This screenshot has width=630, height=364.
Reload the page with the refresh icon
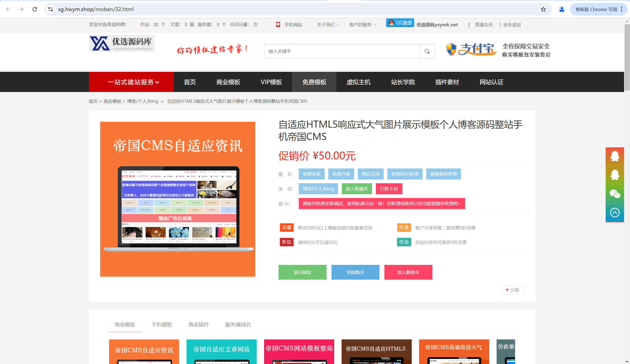[x=35, y=9]
